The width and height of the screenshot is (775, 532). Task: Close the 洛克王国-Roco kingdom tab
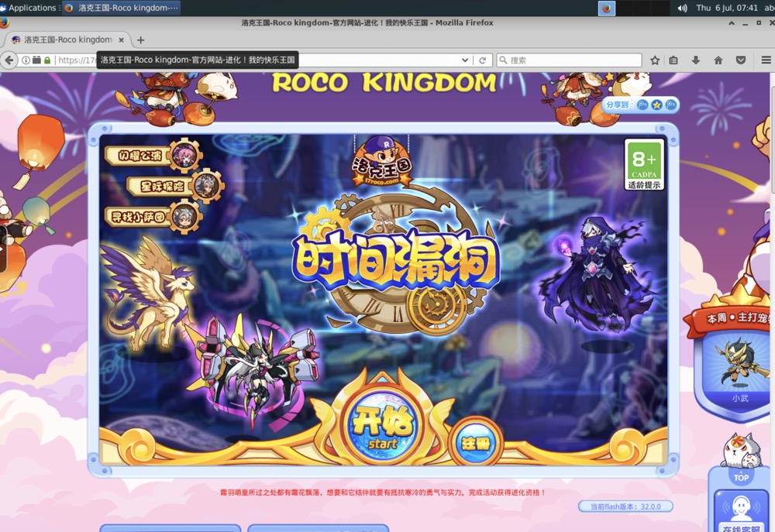(x=121, y=40)
